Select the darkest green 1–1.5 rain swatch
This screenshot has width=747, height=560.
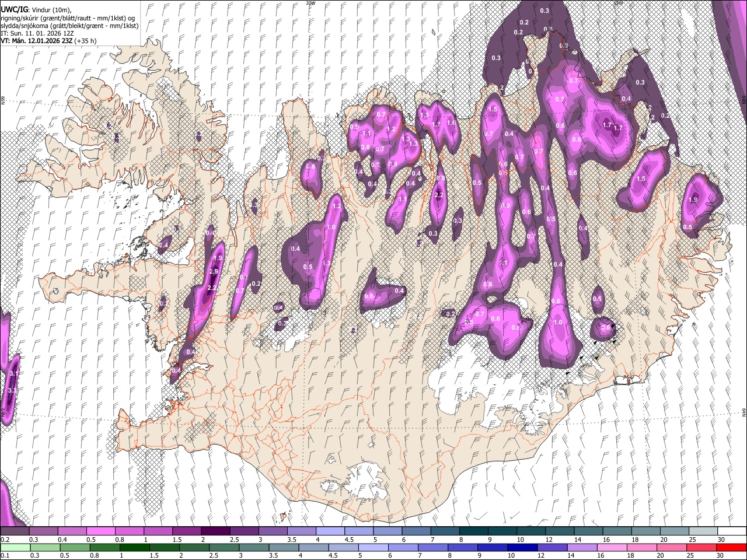pyautogui.click(x=134, y=547)
